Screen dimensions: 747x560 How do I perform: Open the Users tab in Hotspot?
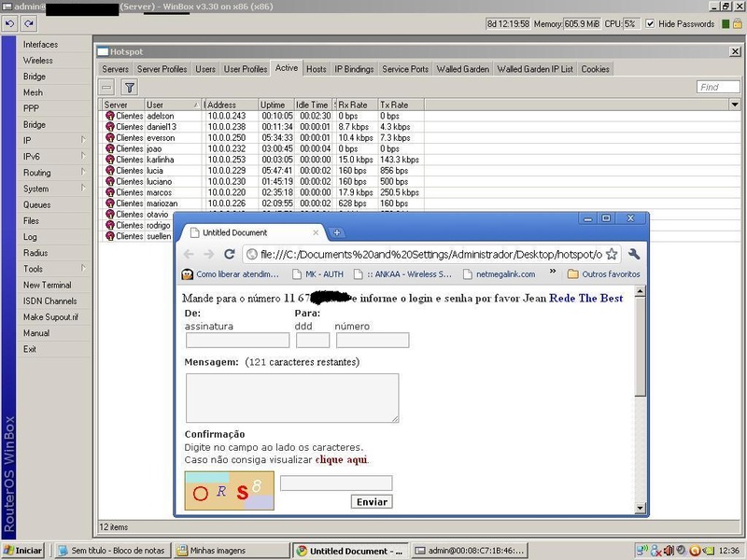point(205,69)
